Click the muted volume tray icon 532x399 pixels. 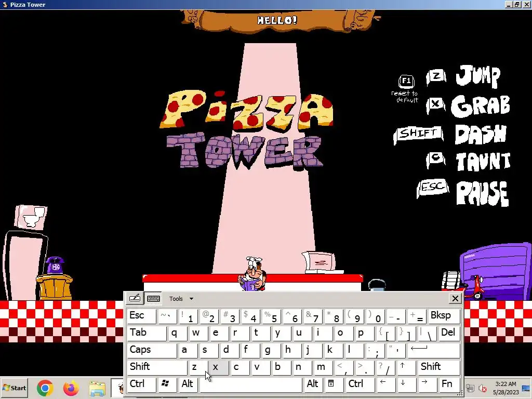tap(482, 388)
